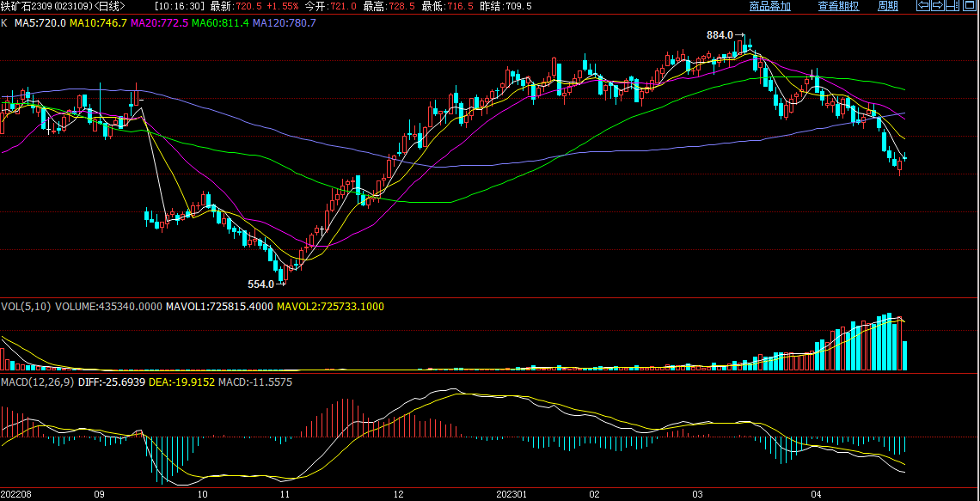Viewport: 980px width, 501px height.
Task: Click the 04 month axis label
Action: point(815,494)
